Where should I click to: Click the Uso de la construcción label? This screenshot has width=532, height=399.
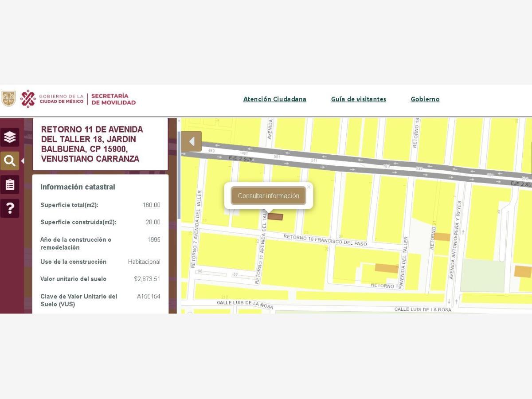(x=73, y=262)
